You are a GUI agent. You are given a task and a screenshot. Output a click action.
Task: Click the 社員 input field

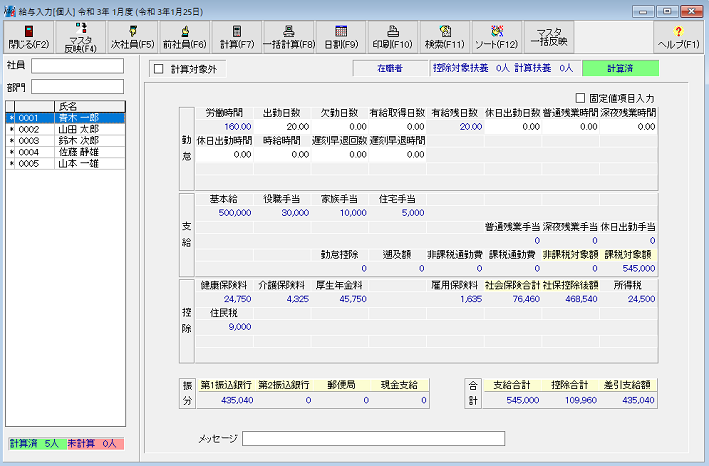[77, 66]
